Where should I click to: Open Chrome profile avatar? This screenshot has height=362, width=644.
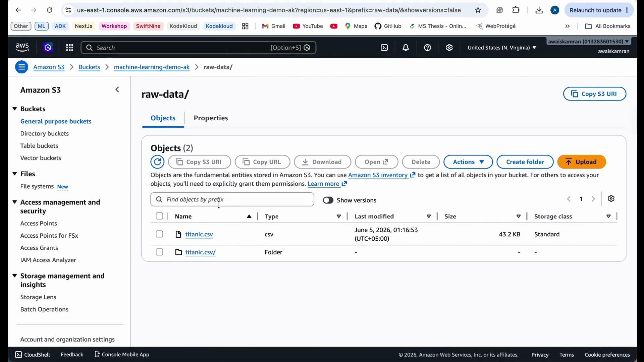pyautogui.click(x=555, y=10)
